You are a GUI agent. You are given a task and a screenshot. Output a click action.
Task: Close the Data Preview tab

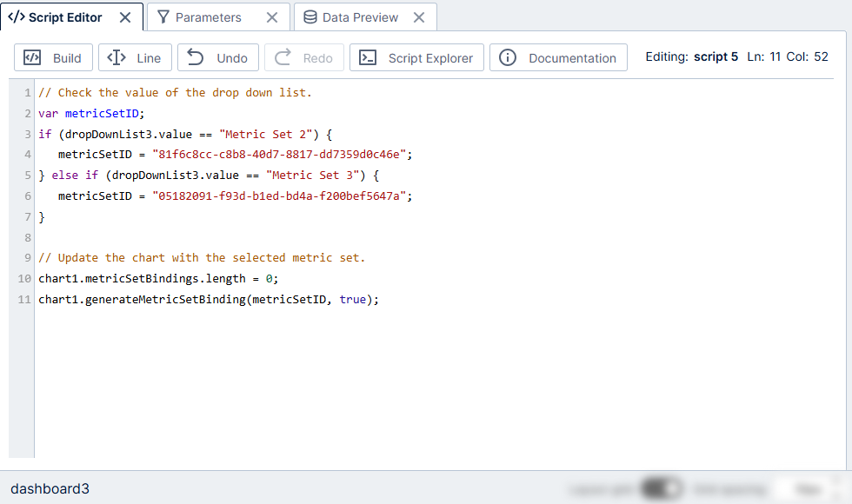[419, 17]
